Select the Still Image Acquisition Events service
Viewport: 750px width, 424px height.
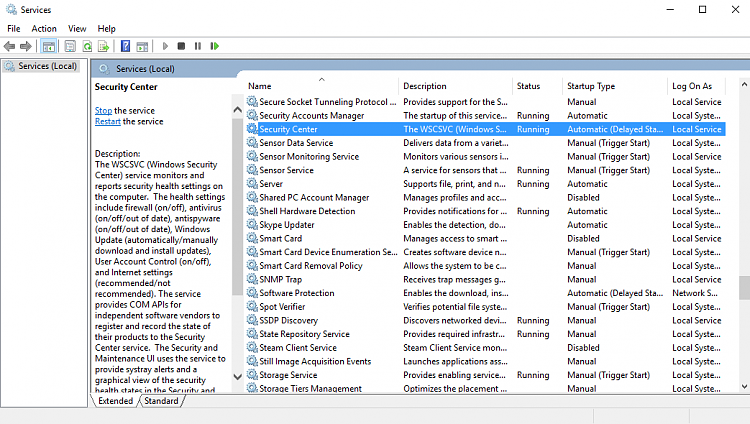[485, 361]
